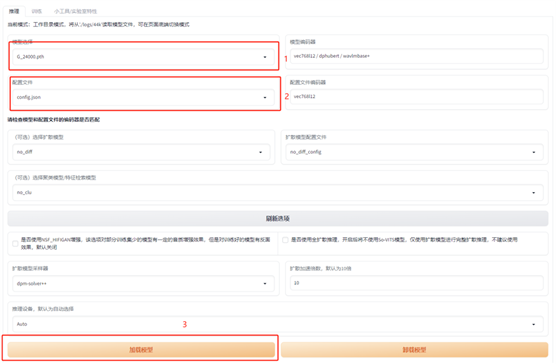Click the 卸载模型 button

pos(415,350)
